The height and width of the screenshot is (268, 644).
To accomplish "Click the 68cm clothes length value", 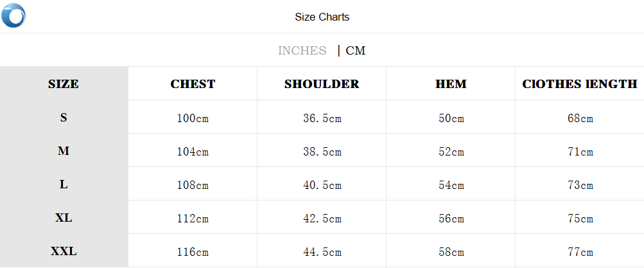I will [x=579, y=118].
